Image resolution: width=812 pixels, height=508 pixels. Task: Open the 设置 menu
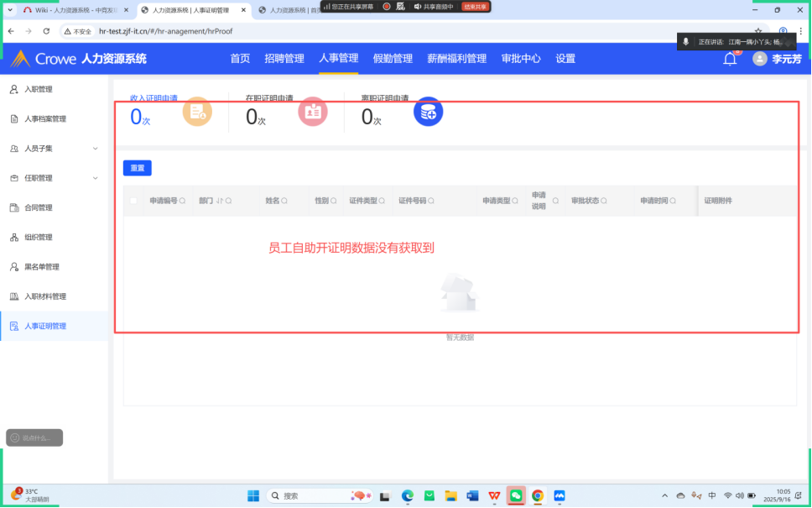pos(565,59)
